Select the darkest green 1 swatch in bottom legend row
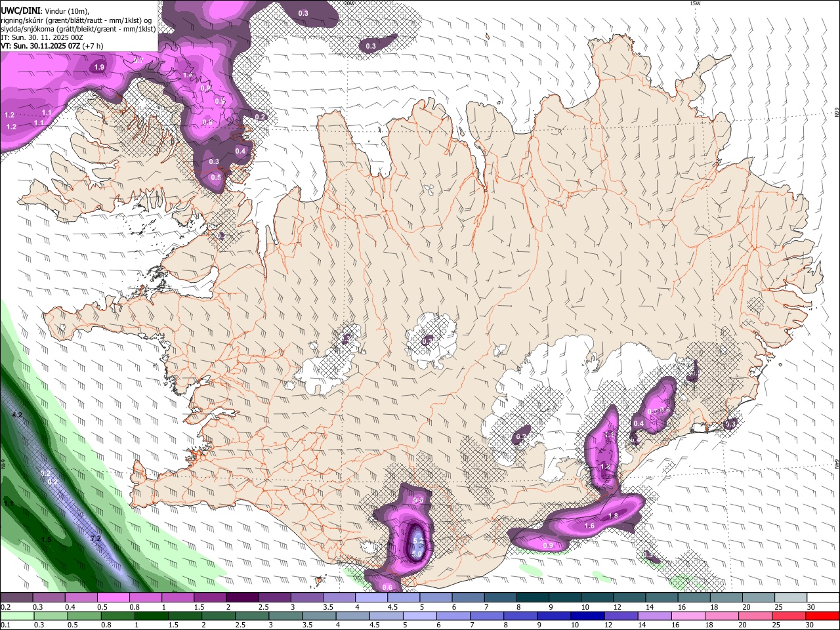The height and width of the screenshot is (630, 840). 151,616
